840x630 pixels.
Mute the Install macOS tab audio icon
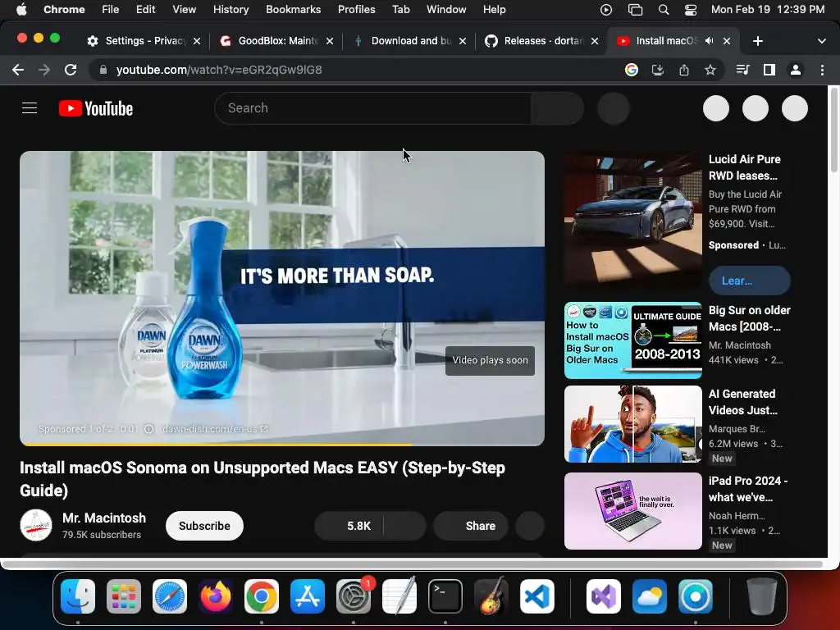coord(710,41)
